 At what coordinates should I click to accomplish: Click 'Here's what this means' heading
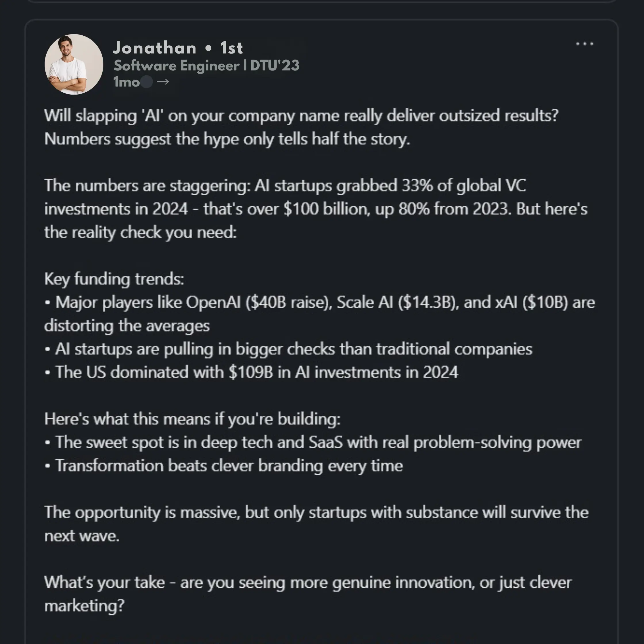tap(192, 419)
